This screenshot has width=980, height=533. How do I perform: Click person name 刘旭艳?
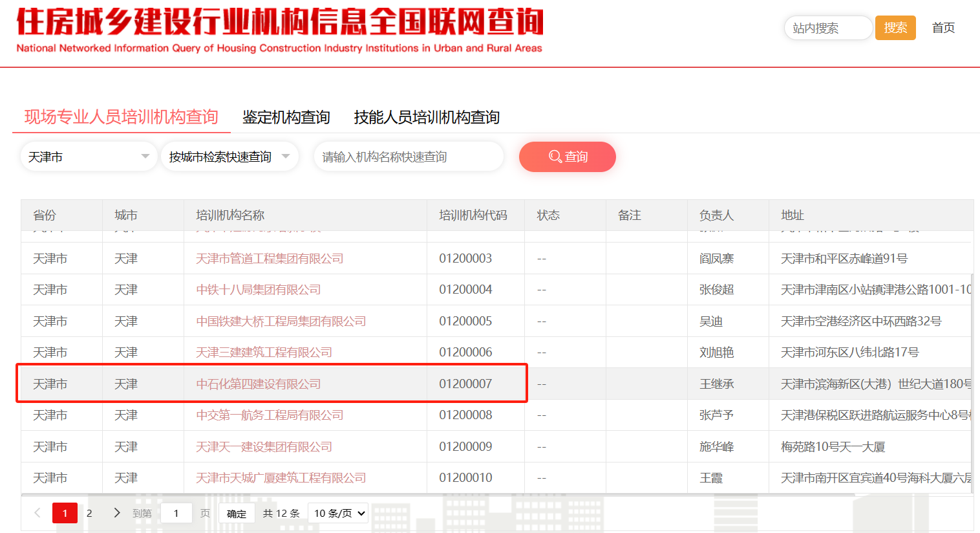click(x=717, y=353)
